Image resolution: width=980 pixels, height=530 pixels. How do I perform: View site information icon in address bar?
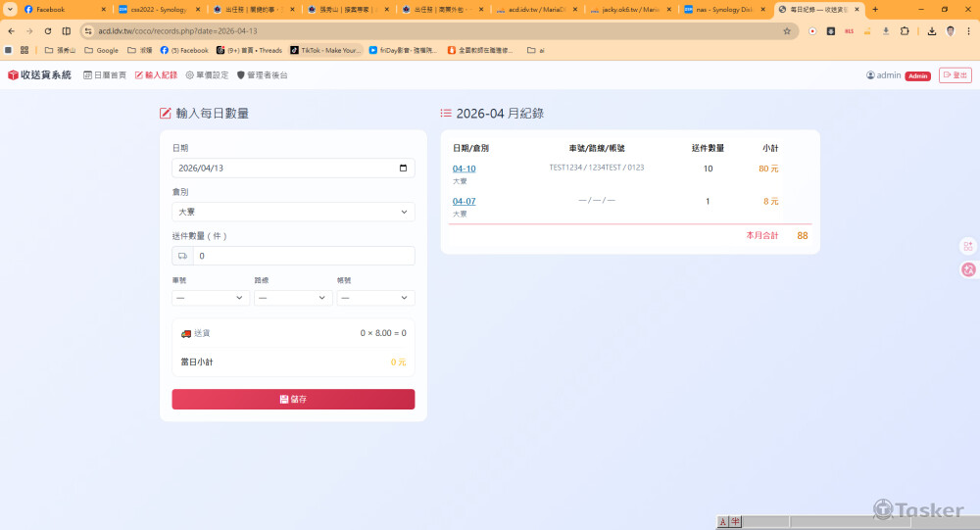(x=88, y=30)
